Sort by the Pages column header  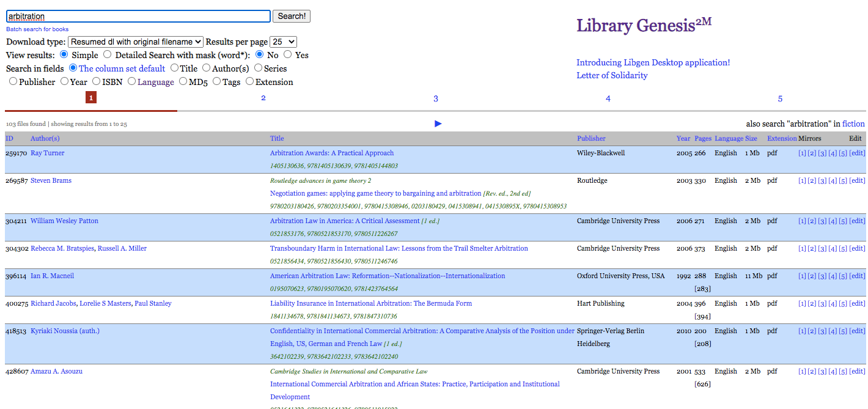703,138
